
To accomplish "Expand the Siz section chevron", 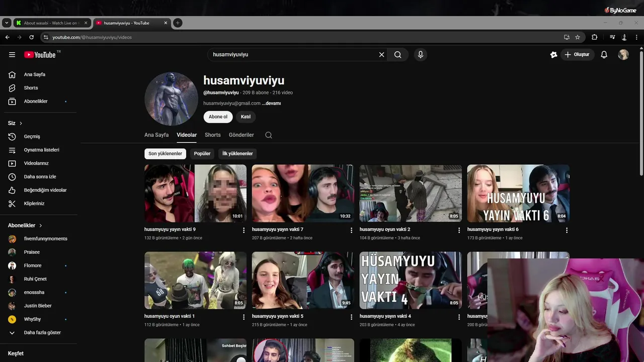I will tap(21, 123).
